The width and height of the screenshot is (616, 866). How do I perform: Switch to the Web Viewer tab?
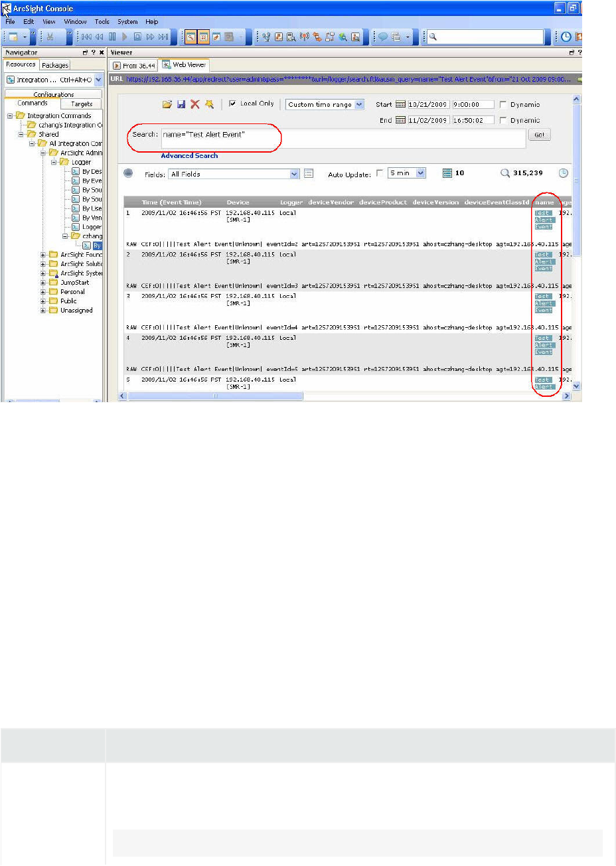[x=185, y=65]
